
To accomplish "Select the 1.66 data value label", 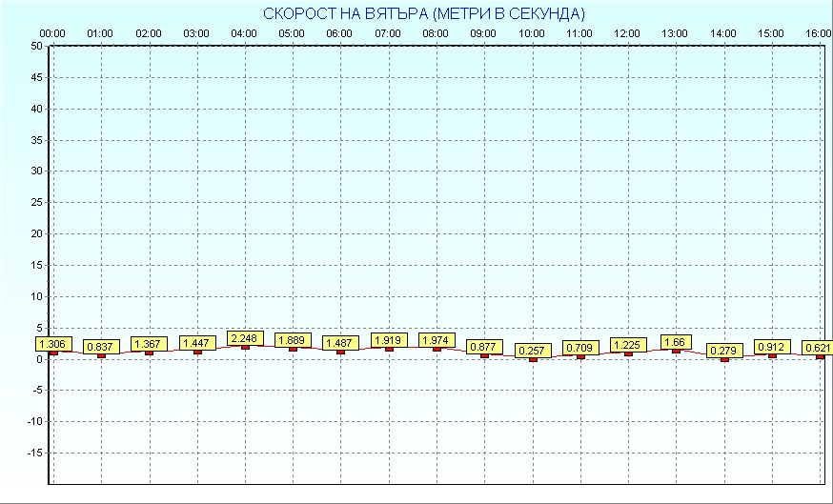I will pyautogui.click(x=676, y=342).
